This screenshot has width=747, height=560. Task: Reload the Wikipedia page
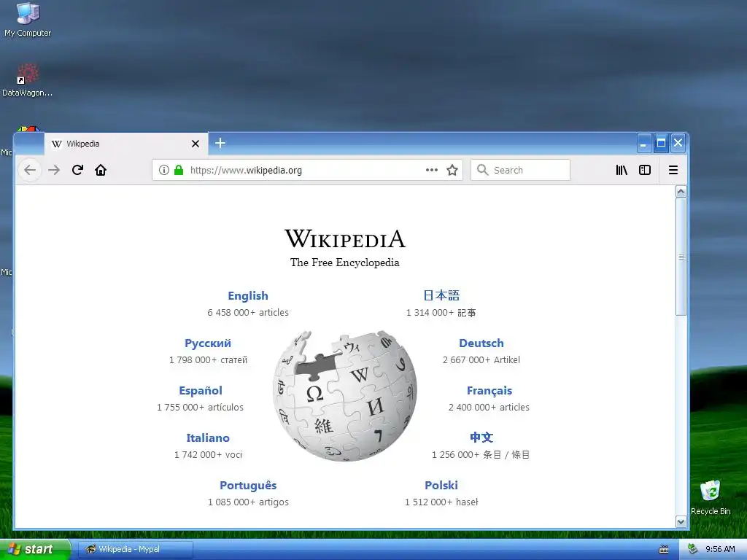tap(77, 170)
